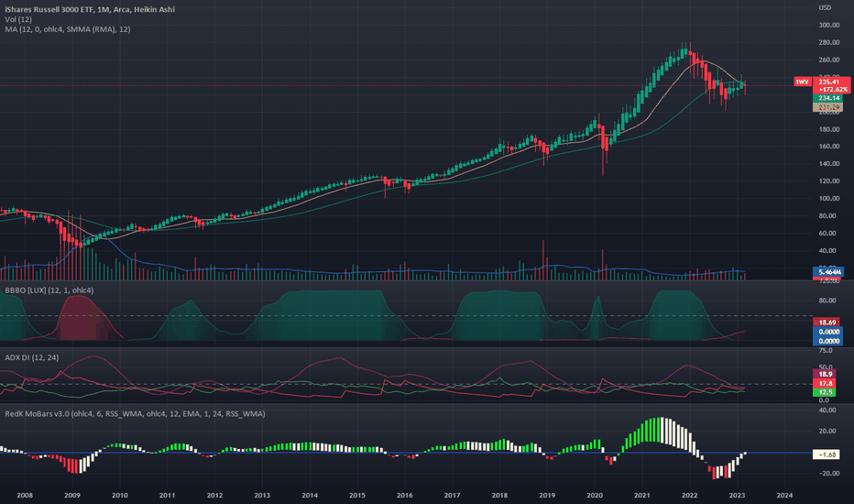854x504 pixels.
Task: Select the RedK MoBars v3.0 legend
Action: click(135, 414)
